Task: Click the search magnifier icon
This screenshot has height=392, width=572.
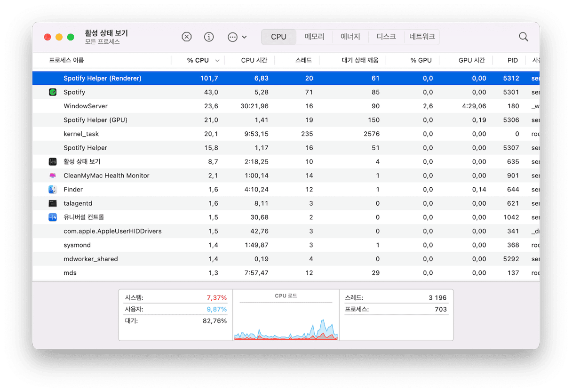Action: click(x=523, y=37)
